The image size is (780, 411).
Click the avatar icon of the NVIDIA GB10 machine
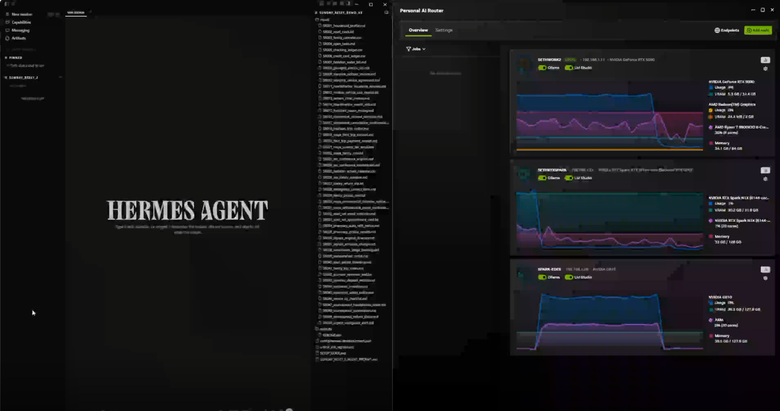coord(524,273)
